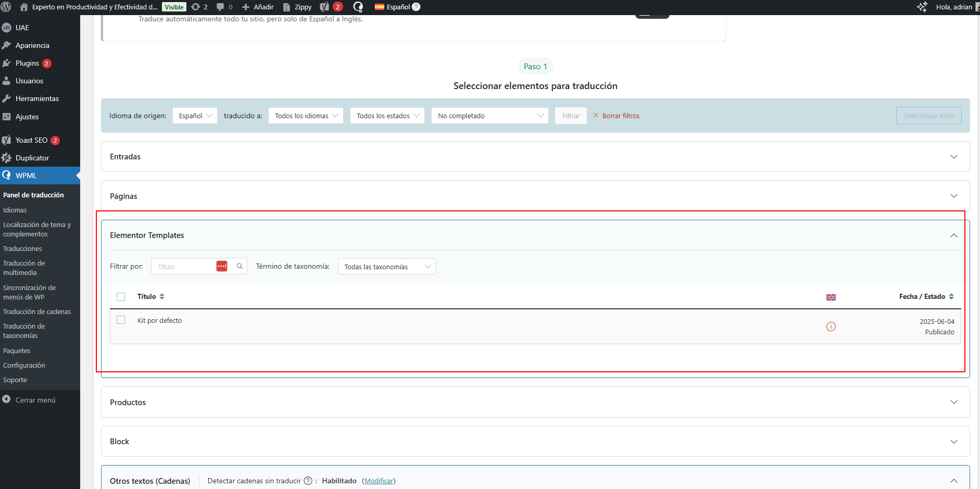This screenshot has width=980, height=489.
Task: Collapse the Elementor Templates section
Action: 953,235
